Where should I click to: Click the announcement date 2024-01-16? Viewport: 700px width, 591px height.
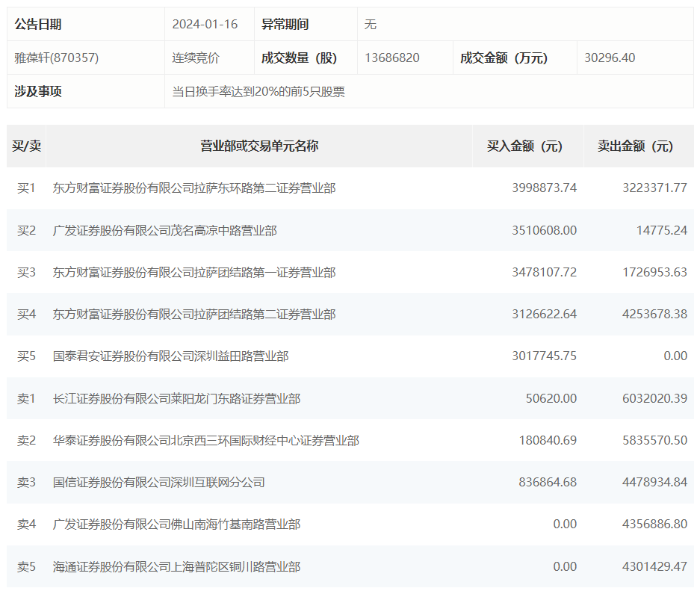coord(205,24)
